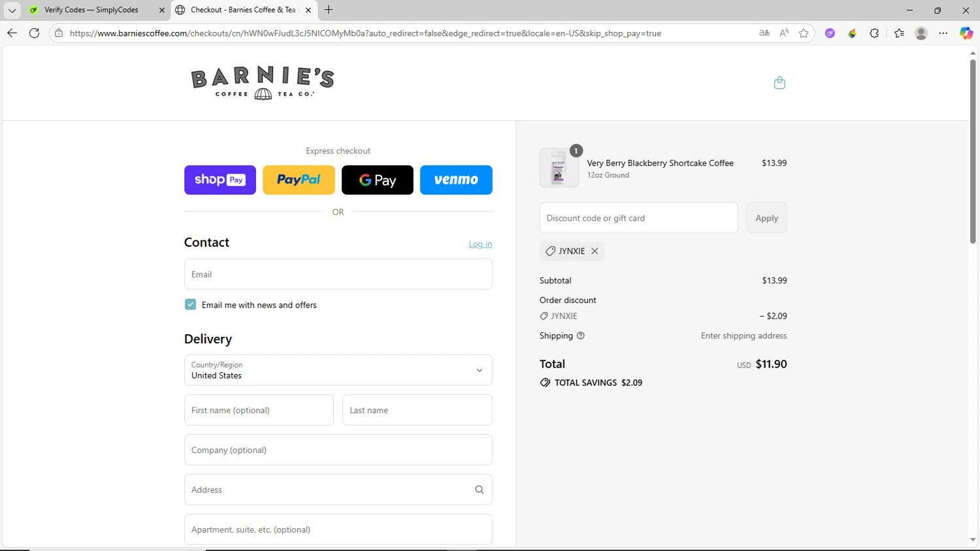The height and width of the screenshot is (551, 980).
Task: Open the Extensions puzzle icon
Action: pos(874,33)
